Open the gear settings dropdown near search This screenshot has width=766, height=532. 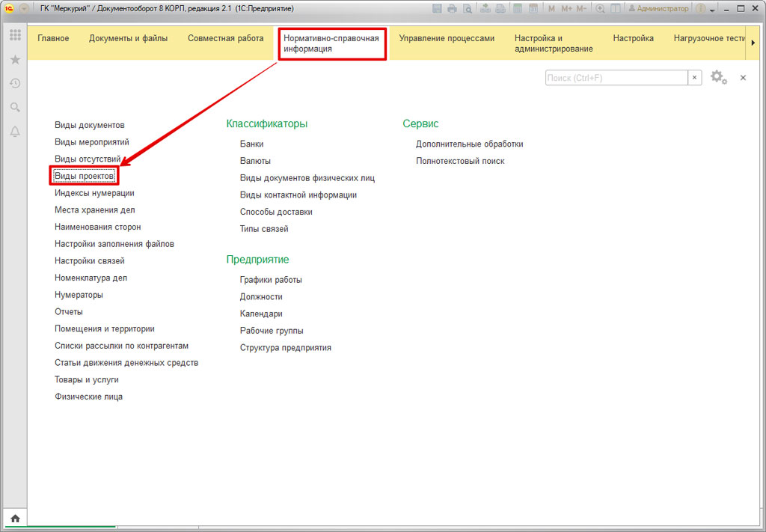(718, 78)
